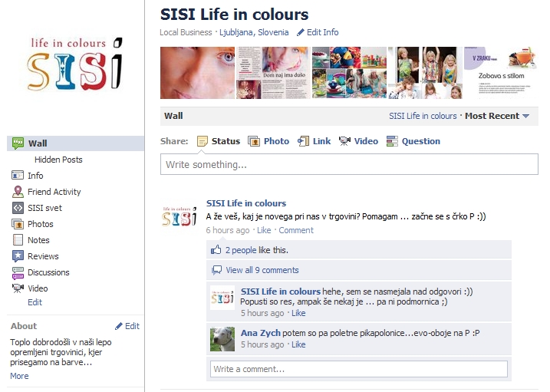550x392 pixels.
Task: Select the Wall tab in sidebar
Action: click(x=75, y=143)
